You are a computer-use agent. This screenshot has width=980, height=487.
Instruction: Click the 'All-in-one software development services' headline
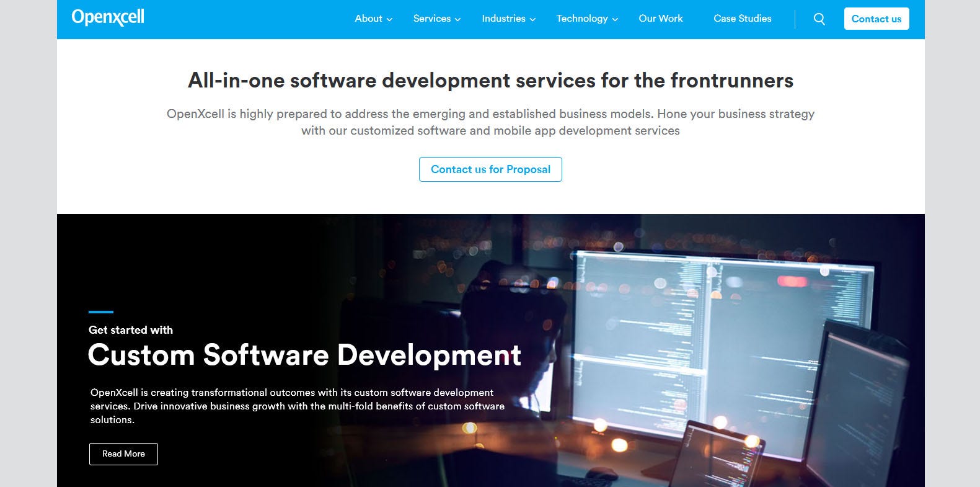pyautogui.click(x=490, y=81)
